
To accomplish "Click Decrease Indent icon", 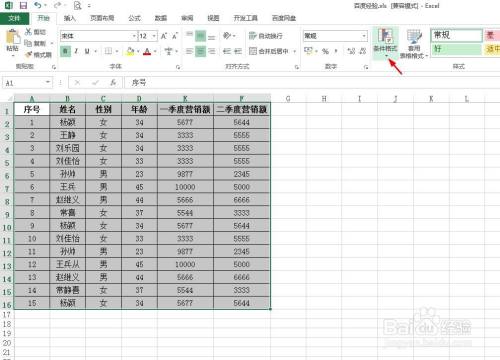I will pyautogui.click(x=227, y=51).
